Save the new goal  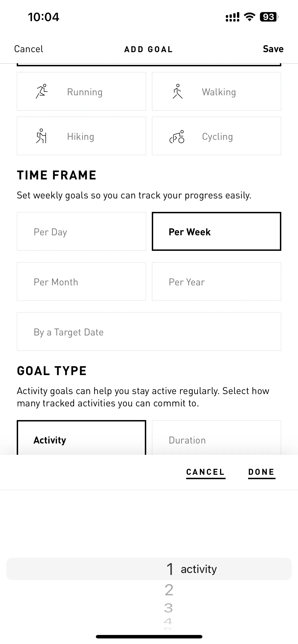273,49
